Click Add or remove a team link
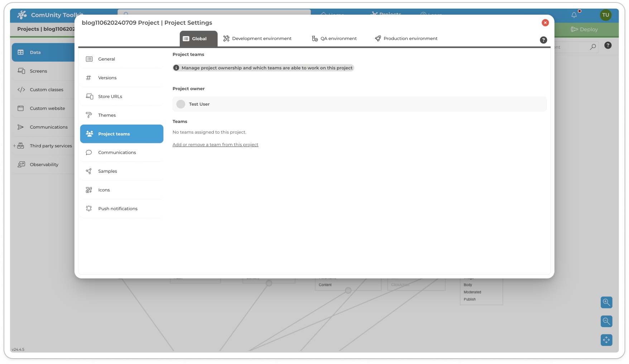 coord(215,145)
